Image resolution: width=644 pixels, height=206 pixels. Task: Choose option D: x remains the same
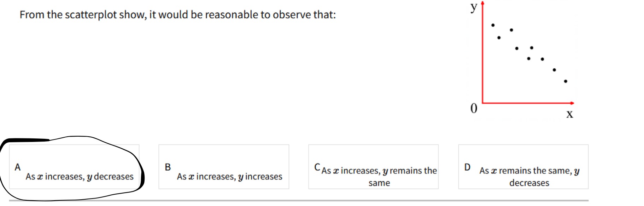point(523,167)
